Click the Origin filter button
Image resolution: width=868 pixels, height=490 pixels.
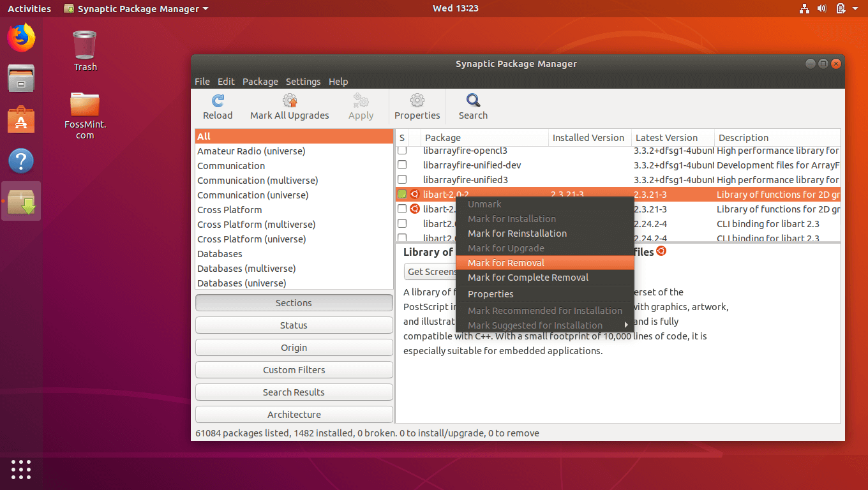294,348
